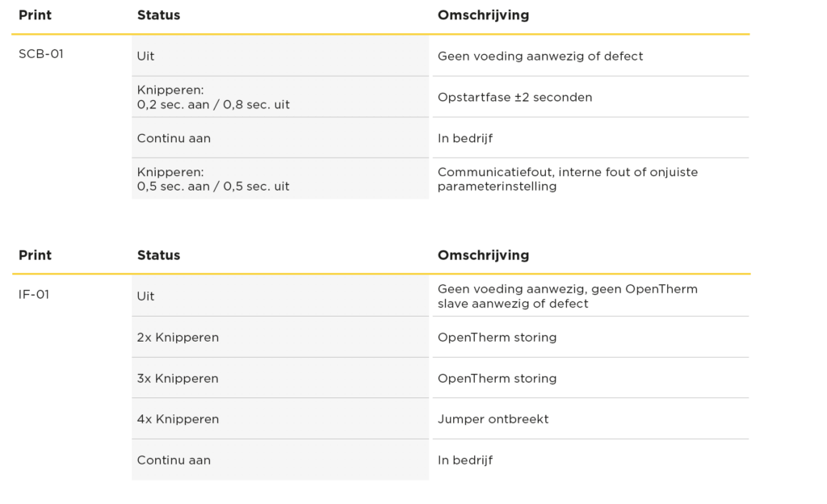This screenshot has height=504, width=827.
Task: Click 'Geen voeding aanwezig, geen OpenTherm slave' text
Action: click(568, 296)
